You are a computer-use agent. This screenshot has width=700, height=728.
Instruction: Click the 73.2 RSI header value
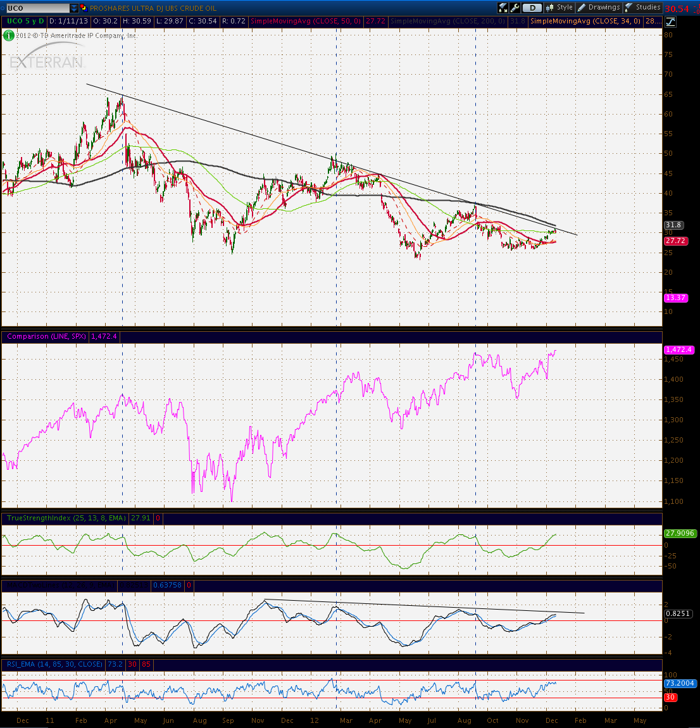coord(115,665)
